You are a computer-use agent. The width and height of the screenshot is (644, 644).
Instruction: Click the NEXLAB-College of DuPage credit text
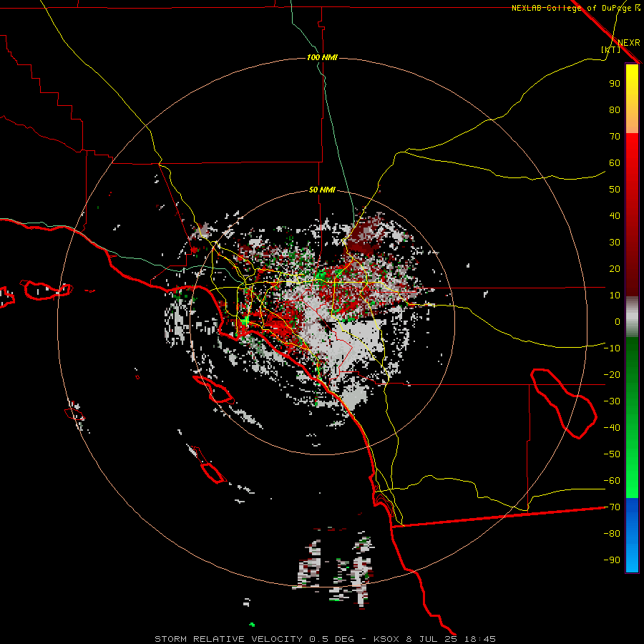(x=576, y=8)
